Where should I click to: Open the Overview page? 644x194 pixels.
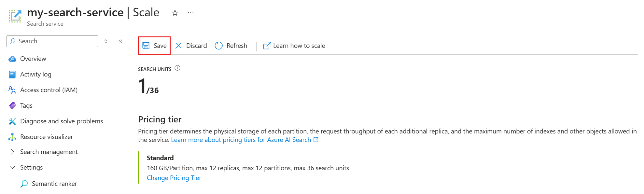tap(33, 59)
